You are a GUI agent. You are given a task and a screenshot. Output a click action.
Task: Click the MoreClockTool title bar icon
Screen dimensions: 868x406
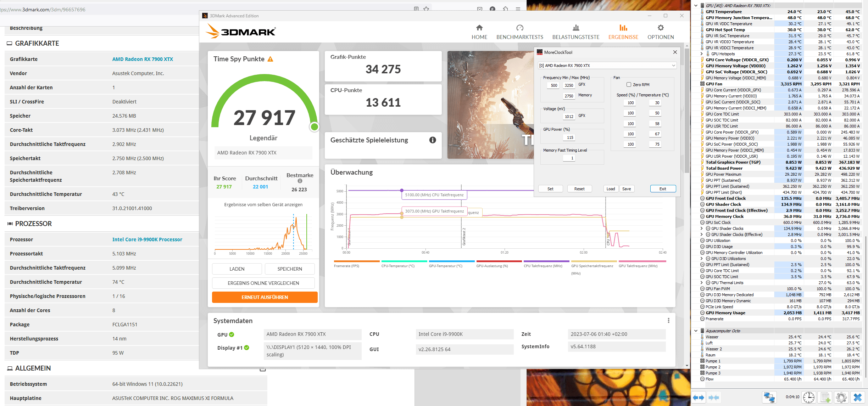click(x=540, y=52)
